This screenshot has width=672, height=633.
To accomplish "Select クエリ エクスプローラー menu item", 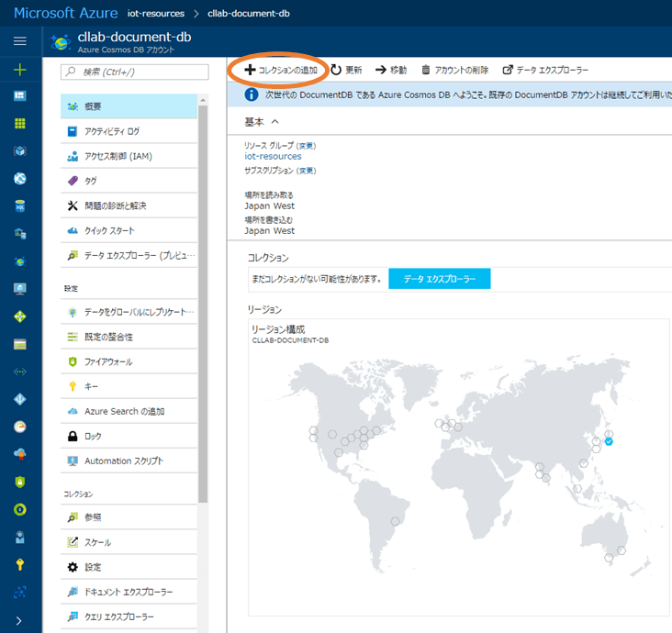I will [x=129, y=616].
